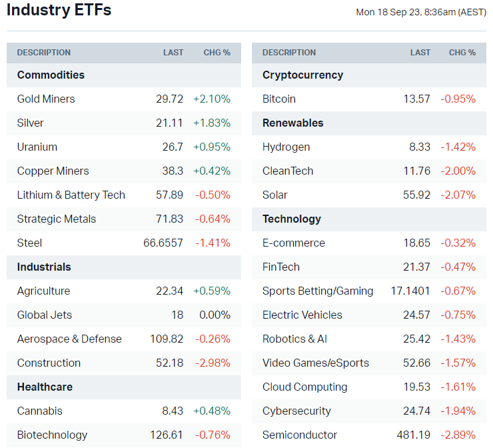
Task: Click the Uranium ETF name
Action: pyautogui.click(x=37, y=147)
